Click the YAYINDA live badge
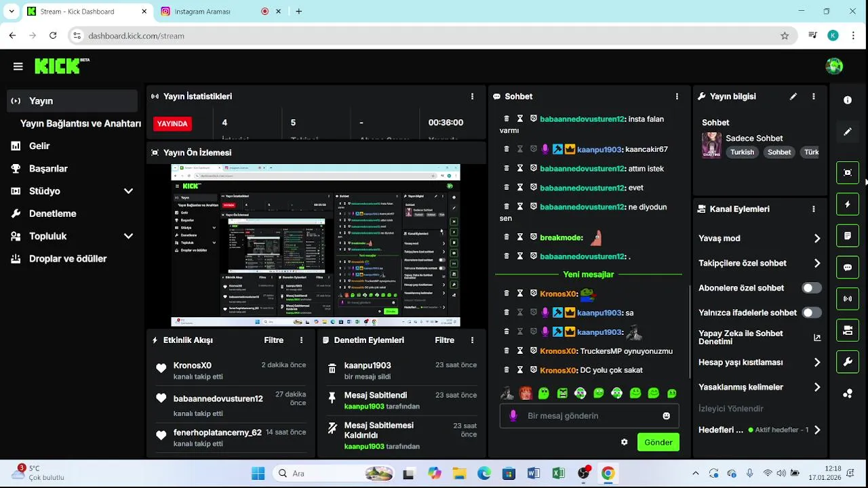Image resolution: width=868 pixels, height=488 pixels. click(x=172, y=123)
